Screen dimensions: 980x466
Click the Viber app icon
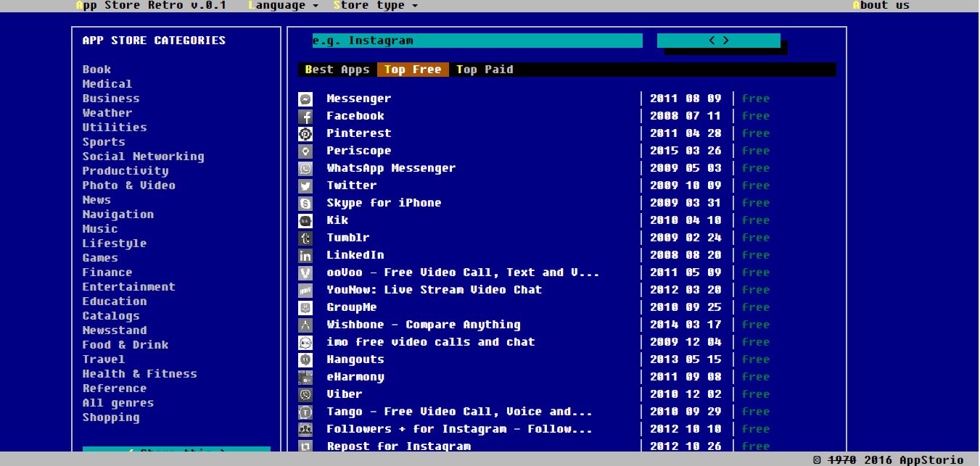305,395
